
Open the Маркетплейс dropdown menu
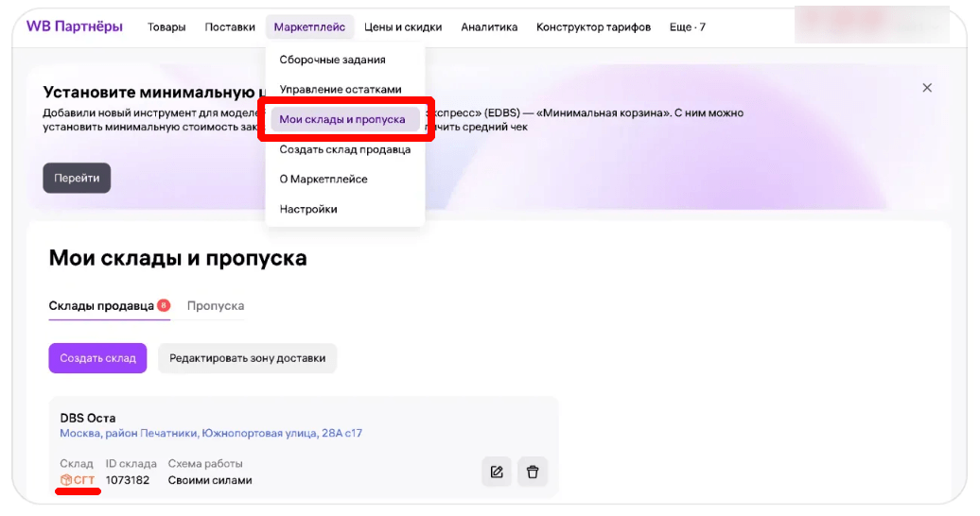click(x=309, y=27)
